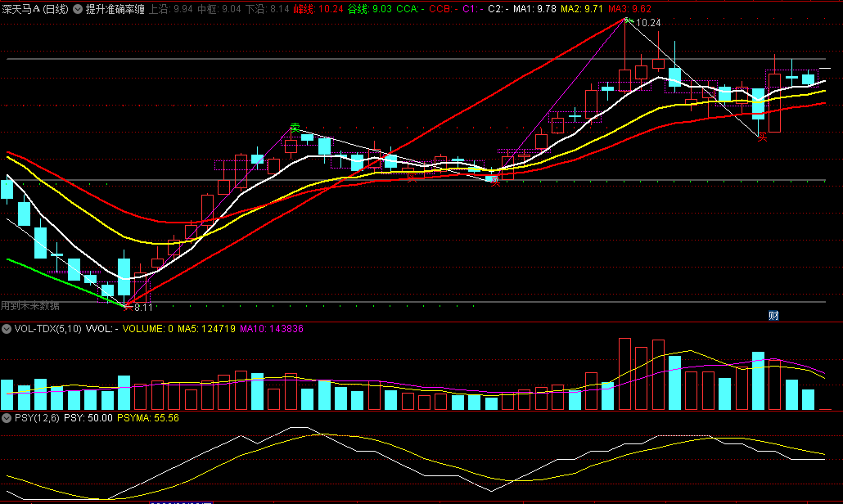Click the PSYMA: 55.56 value
843x504 pixels.
click(x=148, y=418)
